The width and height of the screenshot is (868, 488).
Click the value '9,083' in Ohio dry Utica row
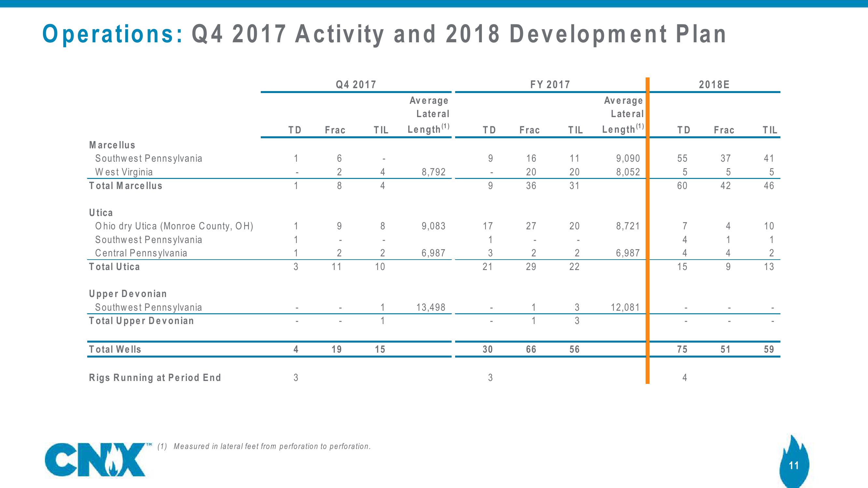433,226
